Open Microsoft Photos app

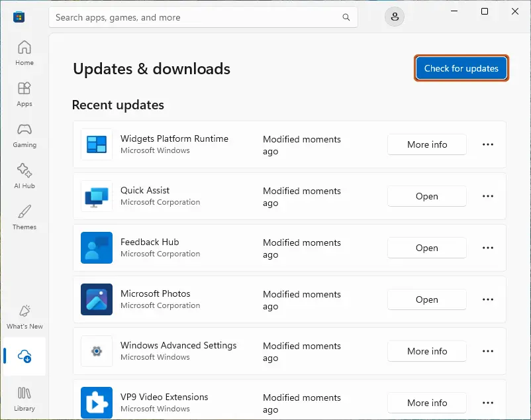(x=427, y=299)
